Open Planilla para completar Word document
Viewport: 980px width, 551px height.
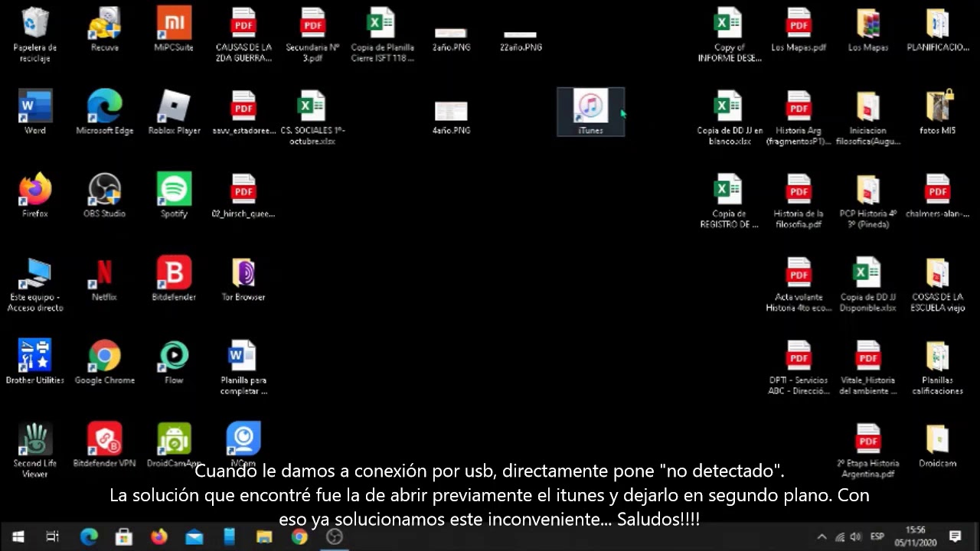coord(243,367)
